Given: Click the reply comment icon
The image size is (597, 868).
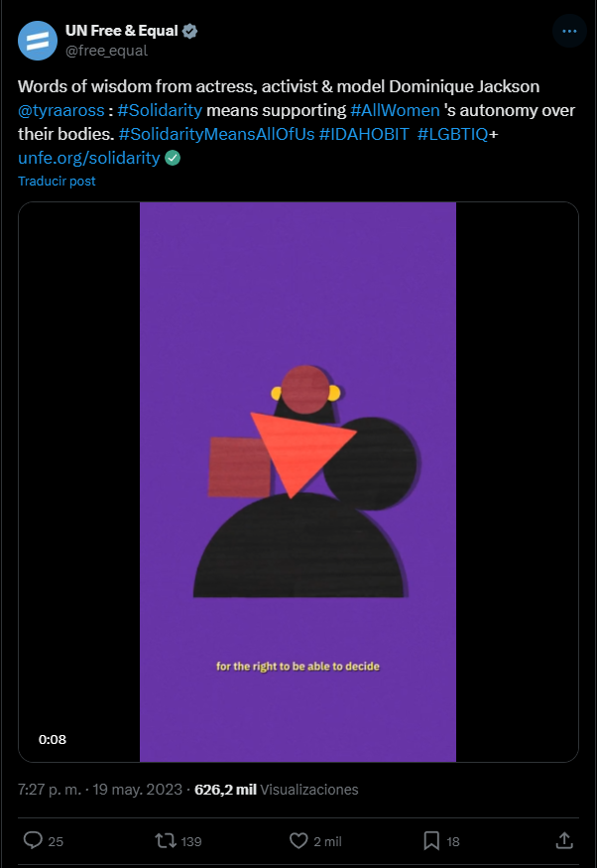Looking at the screenshot, I should coord(33,841).
